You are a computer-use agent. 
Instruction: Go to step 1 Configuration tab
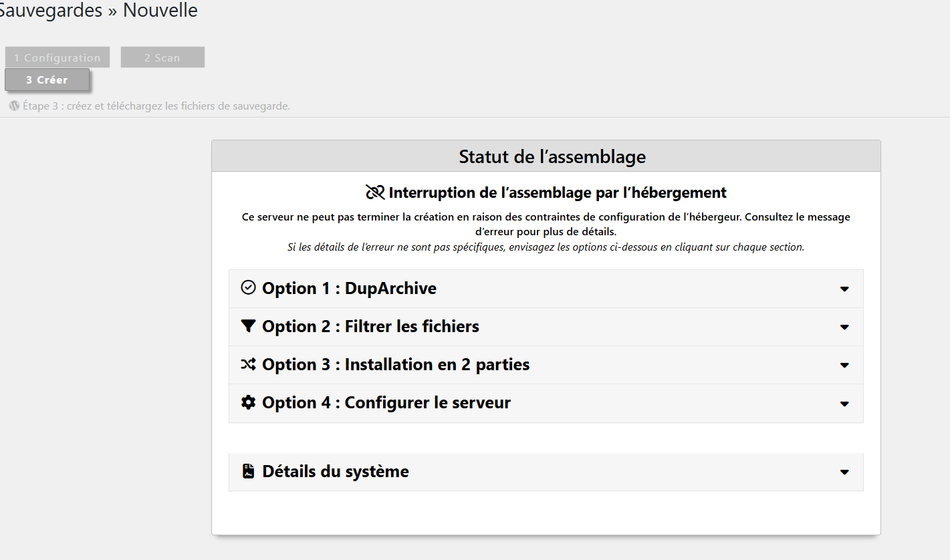[x=57, y=57]
